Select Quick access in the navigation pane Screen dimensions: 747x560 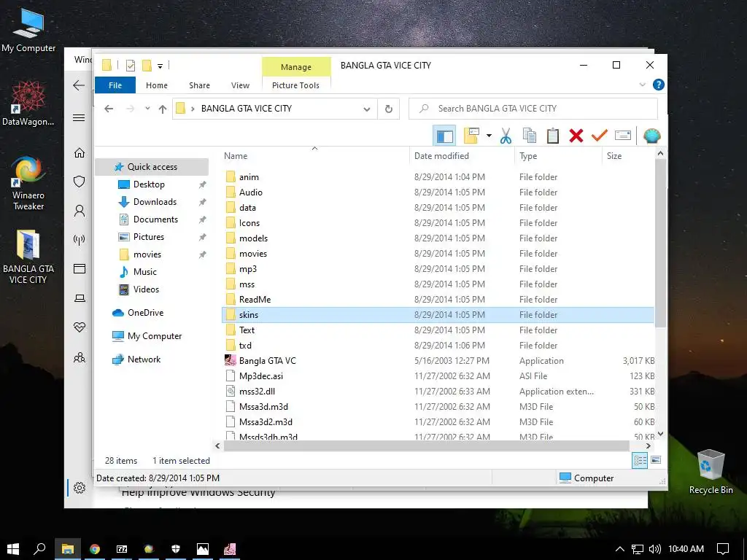[152, 167]
